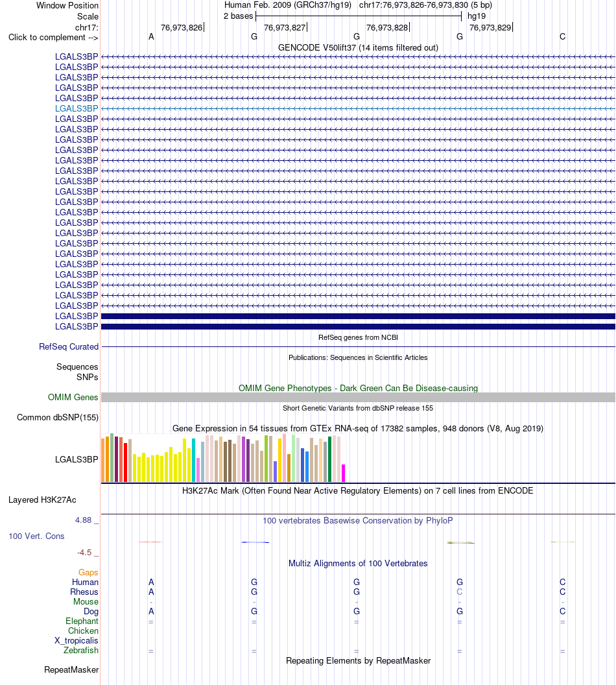Image resolution: width=616 pixels, height=685 pixels.
Task: Click the OMIM Gene Phenotypes green title
Action: point(358,388)
